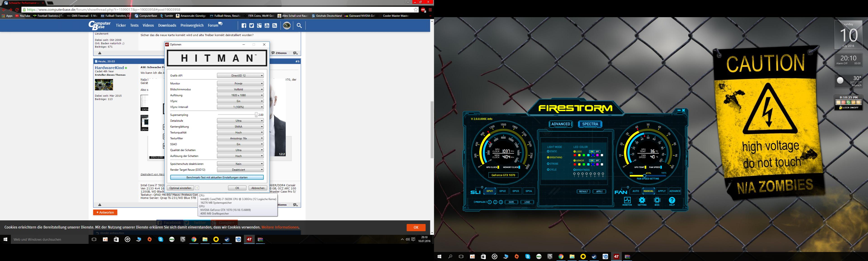Select the Strobe light mode radio
This screenshot has height=261, width=868.
pos(548,164)
